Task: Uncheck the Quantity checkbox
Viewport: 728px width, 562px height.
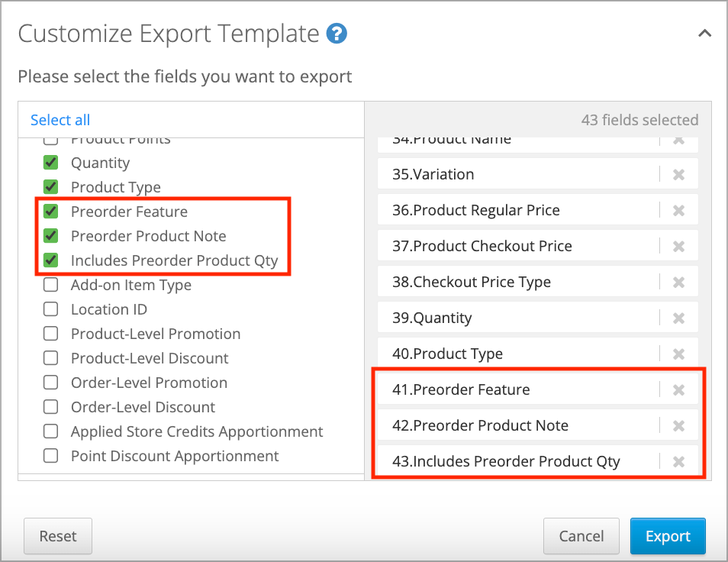Action: click(x=50, y=163)
